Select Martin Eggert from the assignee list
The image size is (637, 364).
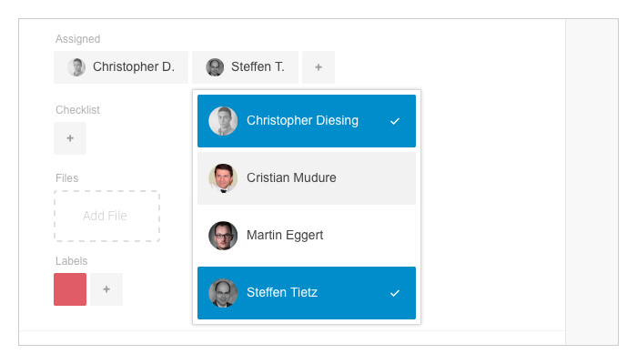point(307,236)
